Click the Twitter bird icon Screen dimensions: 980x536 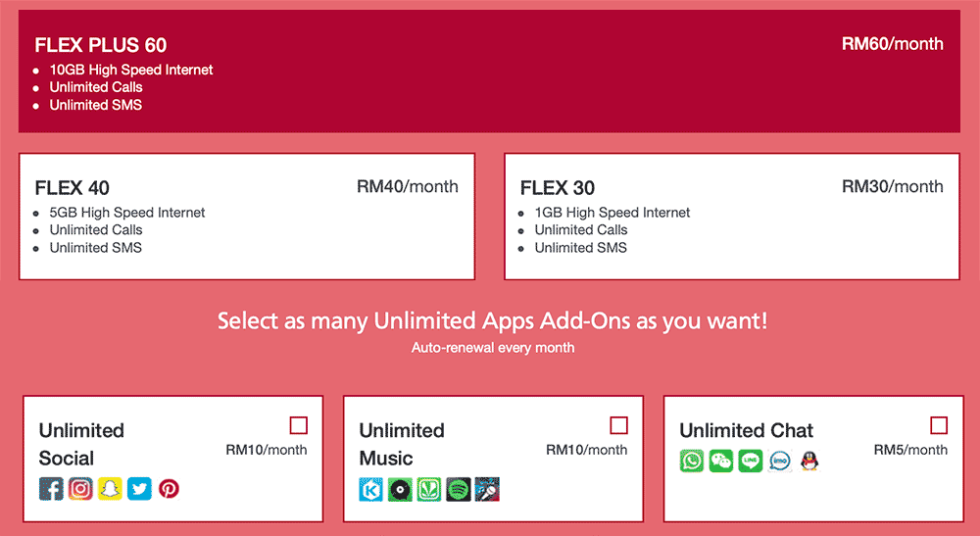(139, 488)
